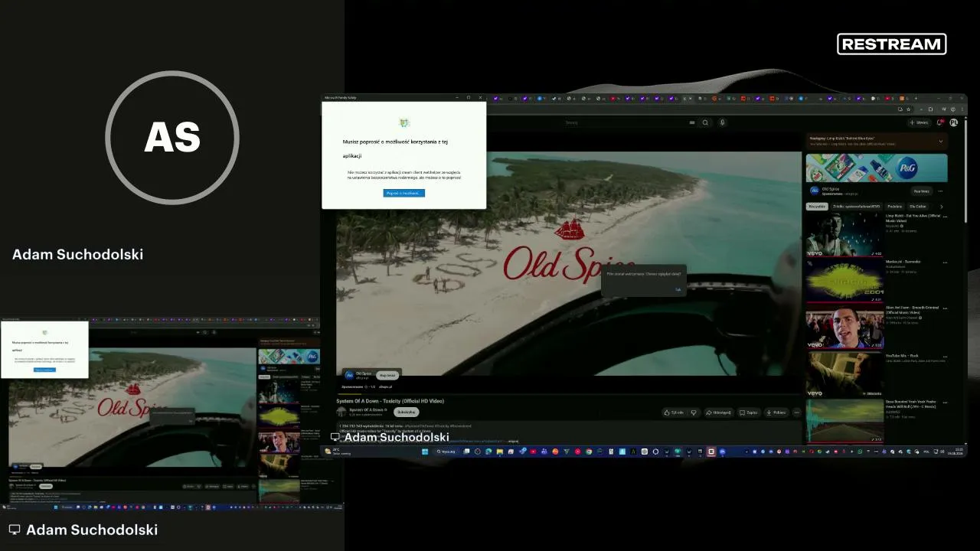The height and width of the screenshot is (551, 980).
Task: Open options menu for Mankind 'Surrender' video
Action: [945, 262]
